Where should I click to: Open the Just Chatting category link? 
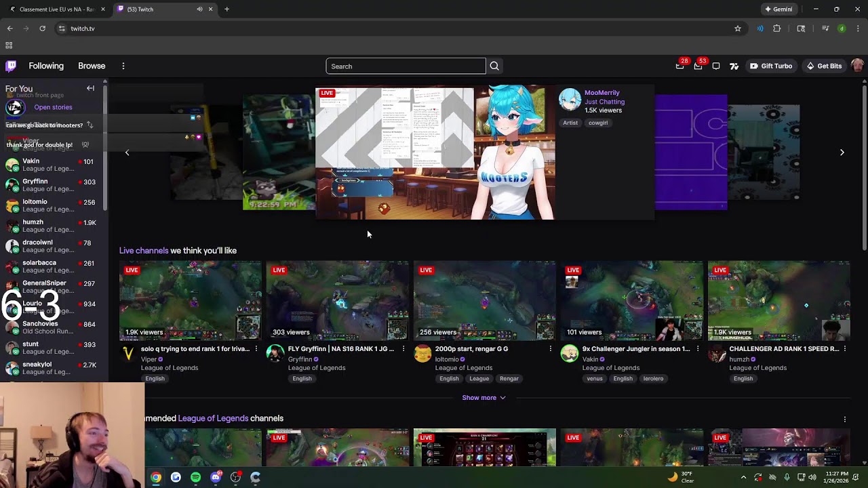[x=604, y=102]
